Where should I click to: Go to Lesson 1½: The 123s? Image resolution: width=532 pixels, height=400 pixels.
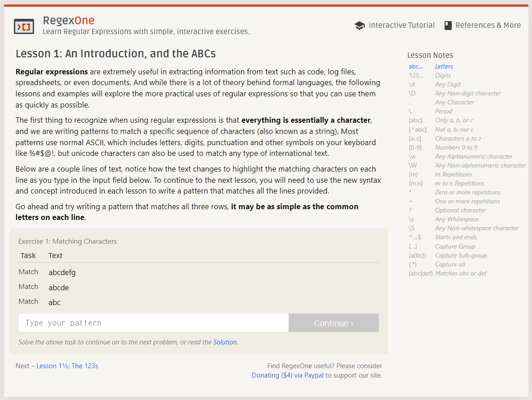(x=67, y=366)
